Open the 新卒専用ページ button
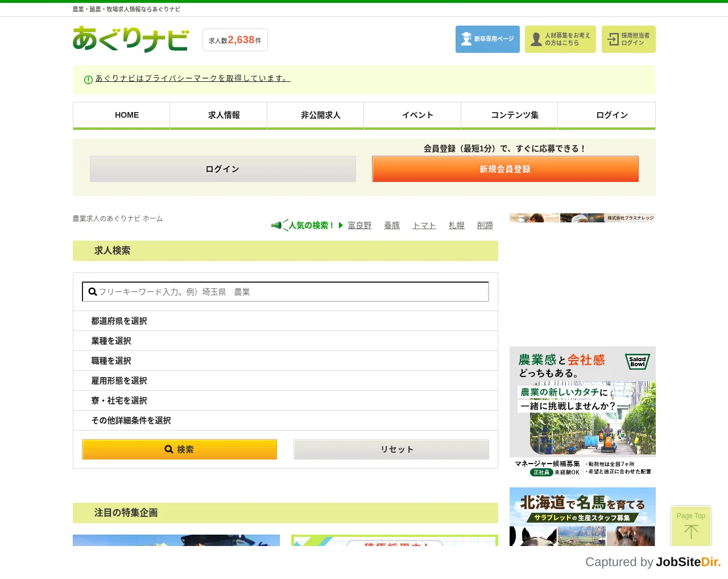 point(487,39)
